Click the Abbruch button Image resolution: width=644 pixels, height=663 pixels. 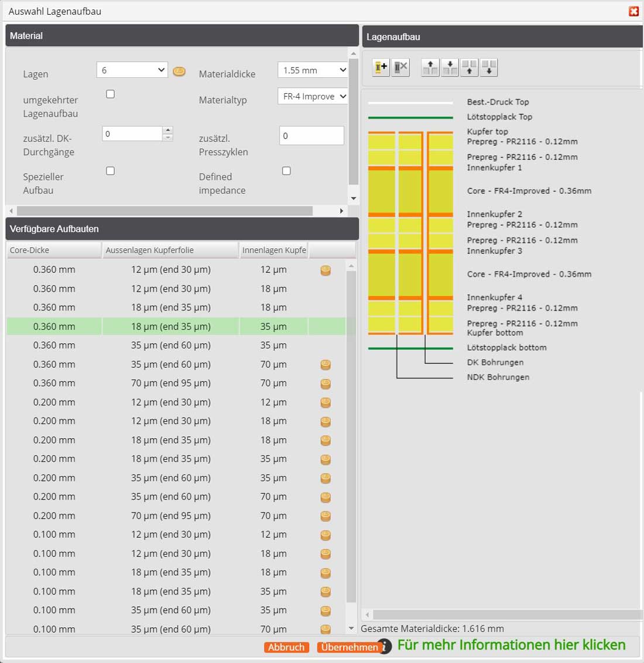click(x=286, y=647)
